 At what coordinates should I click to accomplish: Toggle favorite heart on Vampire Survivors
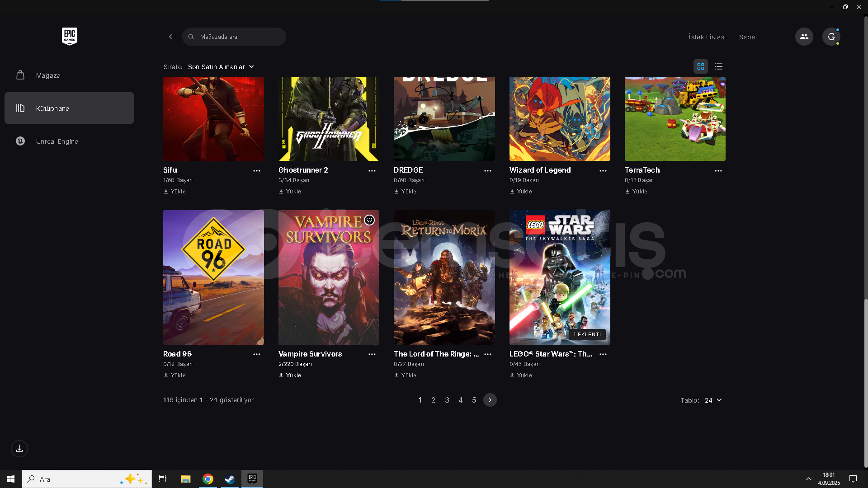tap(369, 220)
